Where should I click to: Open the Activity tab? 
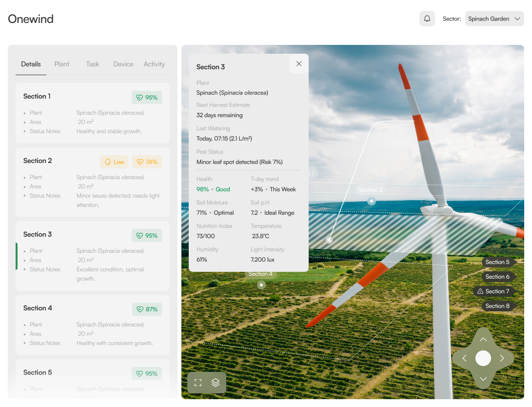[154, 64]
